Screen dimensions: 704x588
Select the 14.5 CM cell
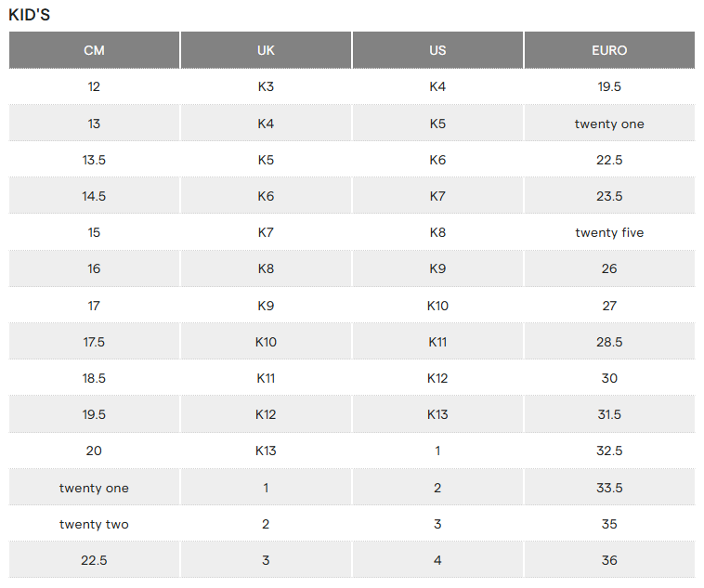tap(94, 196)
